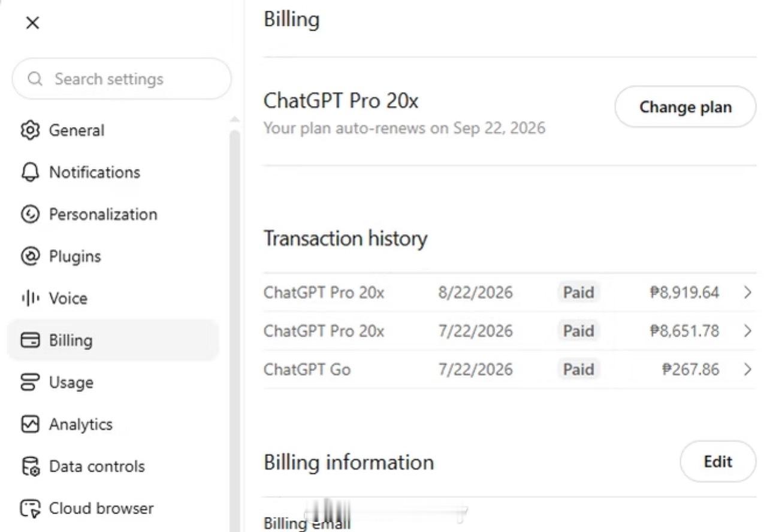Click the Usage icon
This screenshot has height=532, width=773.
click(x=30, y=382)
